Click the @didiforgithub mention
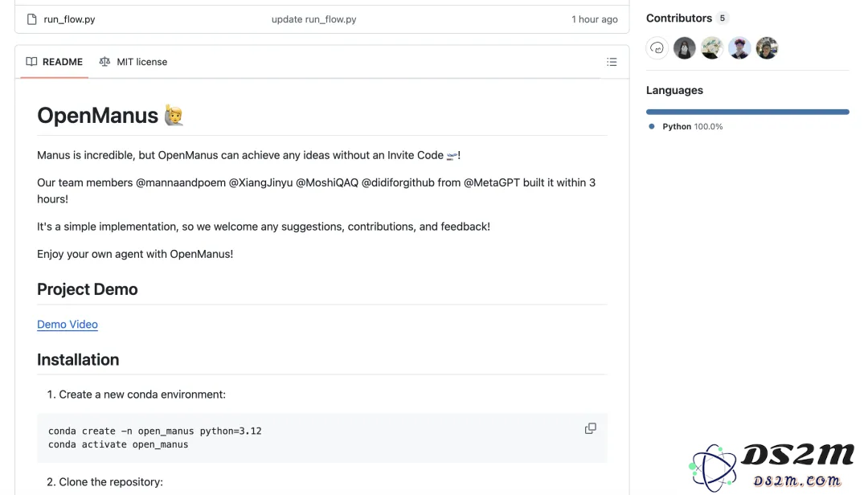 coord(398,182)
